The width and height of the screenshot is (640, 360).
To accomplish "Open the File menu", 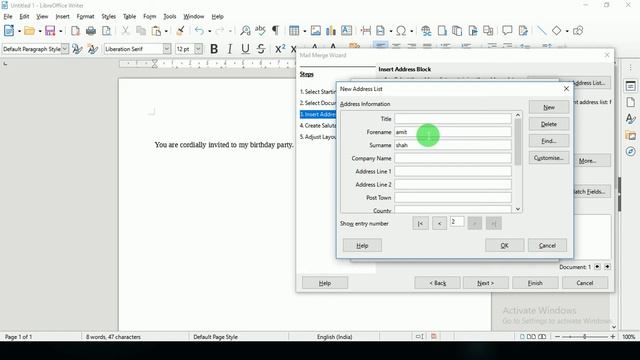I will click(8, 16).
